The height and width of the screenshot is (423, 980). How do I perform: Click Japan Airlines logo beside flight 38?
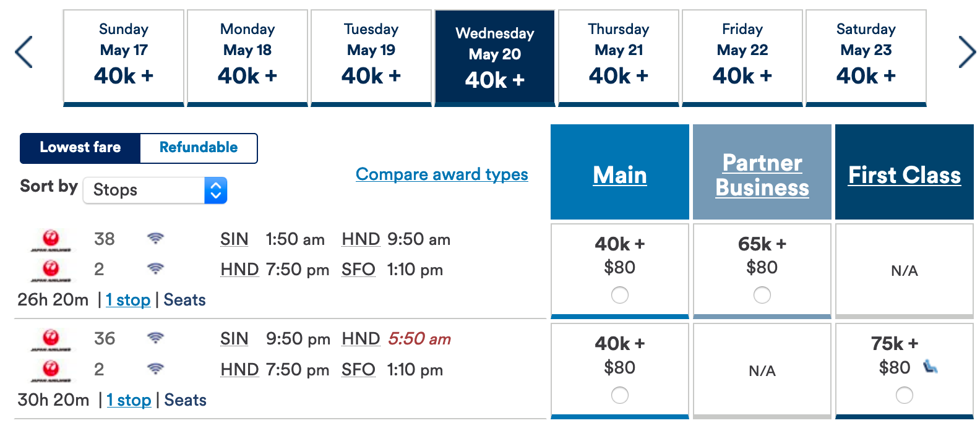(x=51, y=240)
